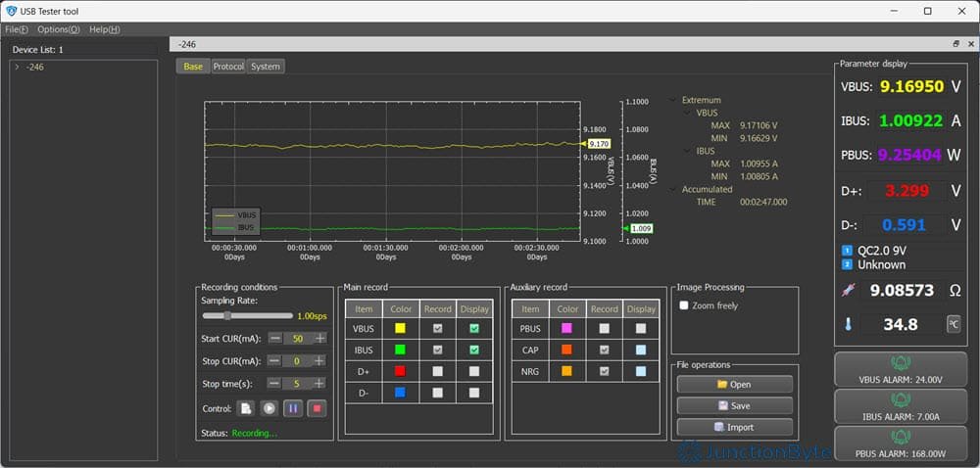The height and width of the screenshot is (468, 980).
Task: Click the Import button
Action: coord(734,427)
